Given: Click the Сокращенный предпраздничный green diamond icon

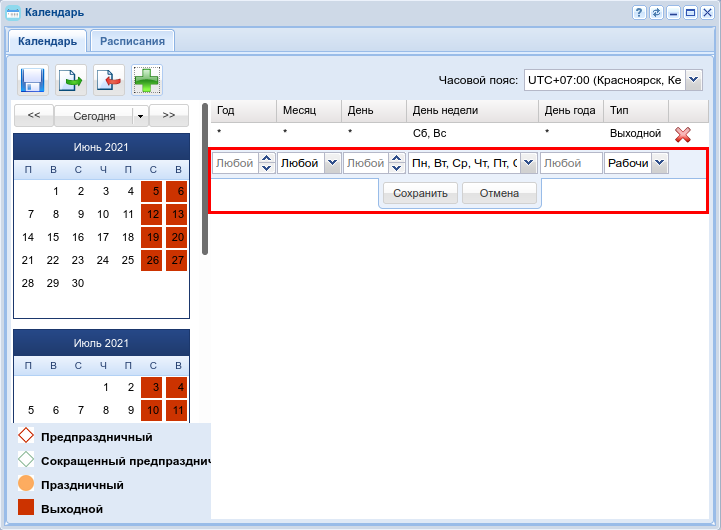Looking at the screenshot, I should (26, 459).
